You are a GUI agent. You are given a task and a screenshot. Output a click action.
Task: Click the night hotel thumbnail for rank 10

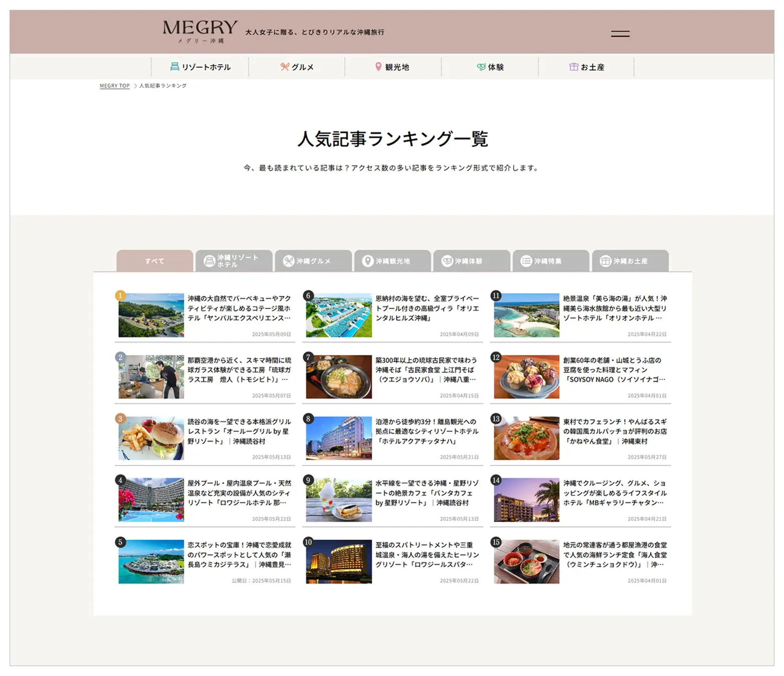(x=339, y=561)
